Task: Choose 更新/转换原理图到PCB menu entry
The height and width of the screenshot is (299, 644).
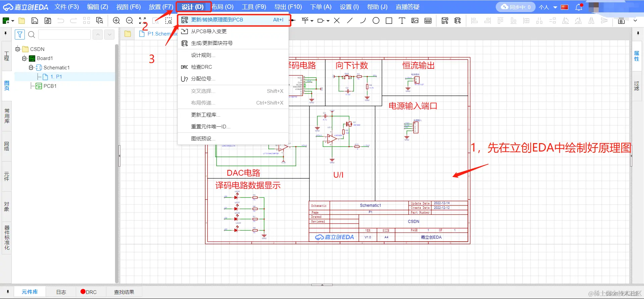Action: pyautogui.click(x=233, y=20)
